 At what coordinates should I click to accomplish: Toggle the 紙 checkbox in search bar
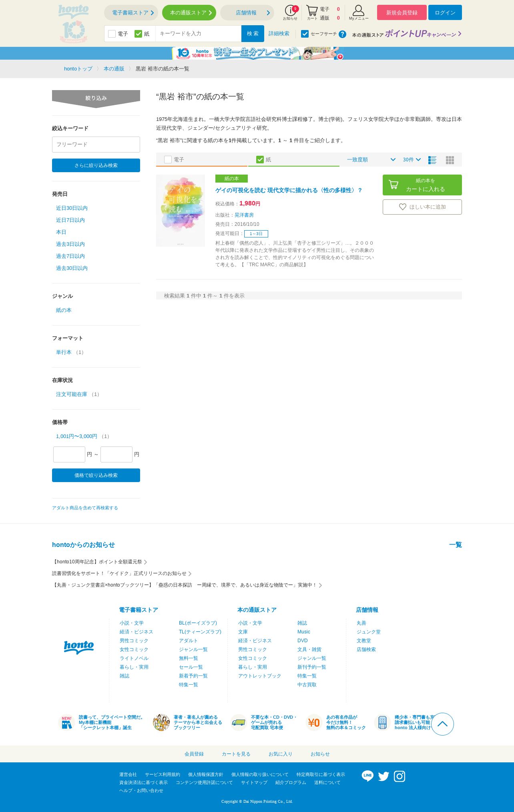(x=139, y=34)
